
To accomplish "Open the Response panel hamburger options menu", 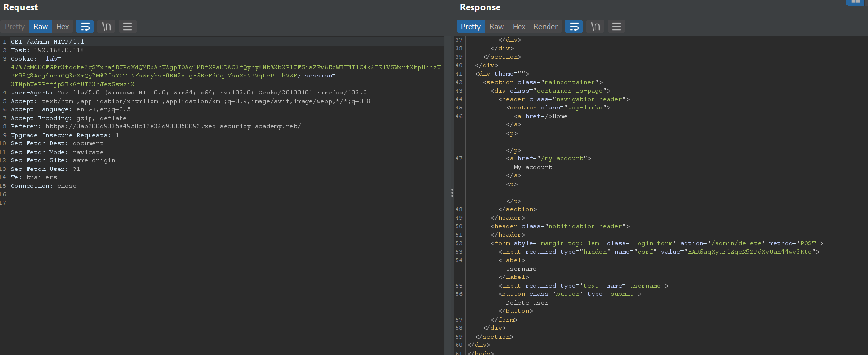I will 617,27.
